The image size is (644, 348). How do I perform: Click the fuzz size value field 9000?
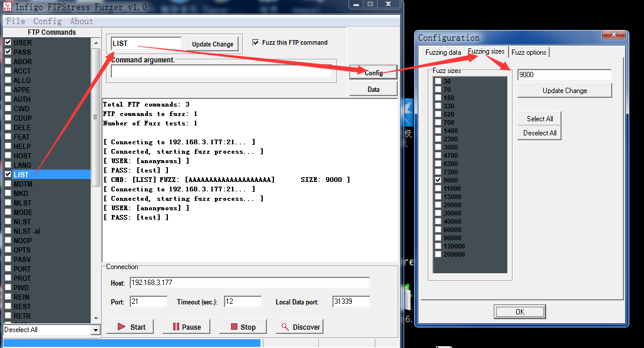point(564,75)
